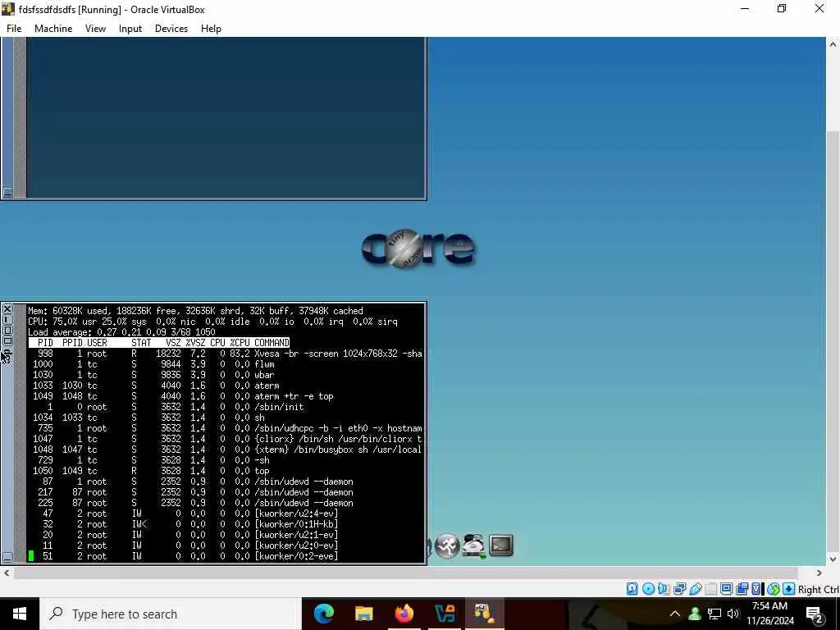Click the vertical scrollbar up arrow
Viewport: 840px width, 630px height.
click(833, 44)
